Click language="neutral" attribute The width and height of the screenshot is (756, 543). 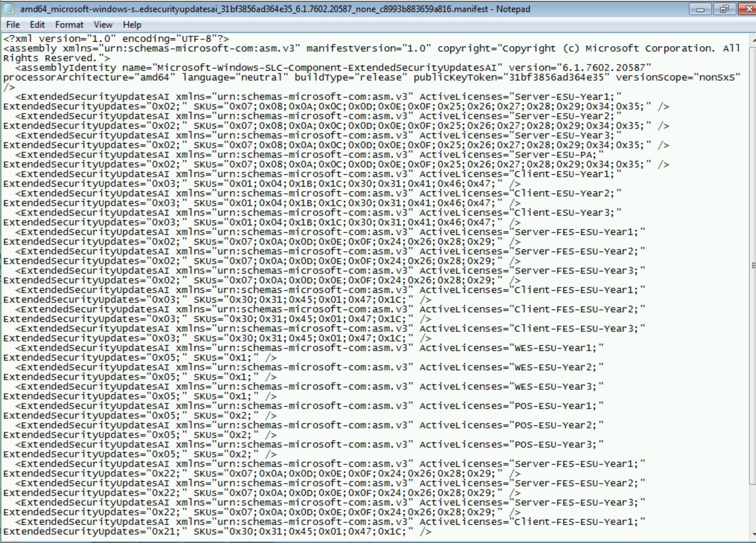[235, 77]
